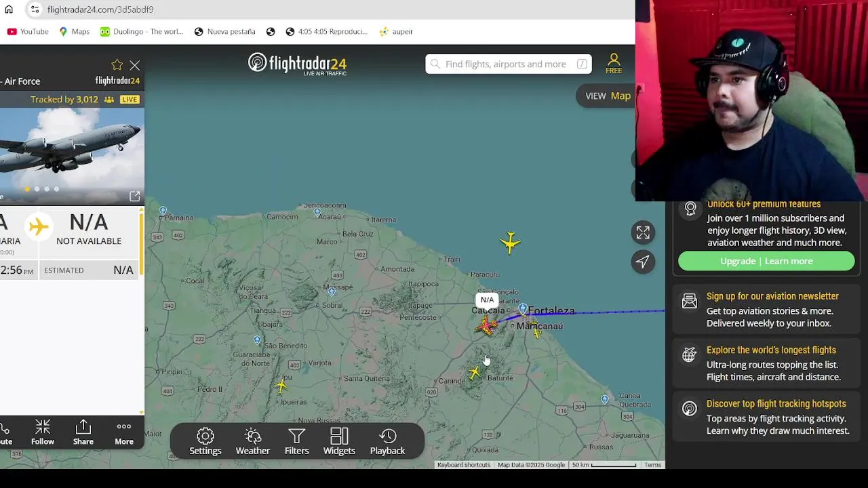Click the airport pin near Aracati
The image size is (868, 488).
604,400
